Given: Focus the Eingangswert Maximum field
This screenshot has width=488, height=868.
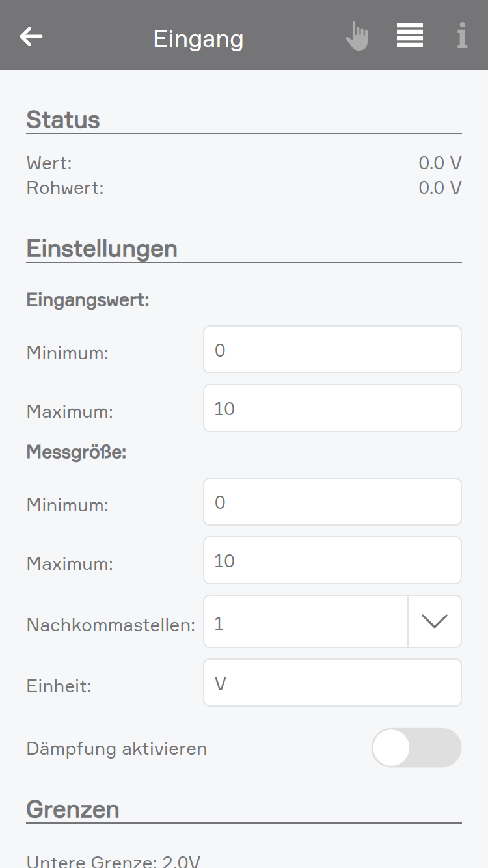Looking at the screenshot, I should [x=332, y=408].
